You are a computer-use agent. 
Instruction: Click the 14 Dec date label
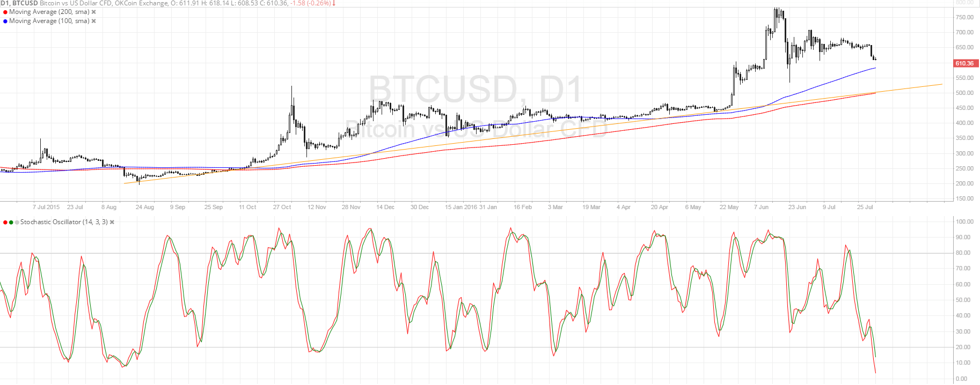385,207
